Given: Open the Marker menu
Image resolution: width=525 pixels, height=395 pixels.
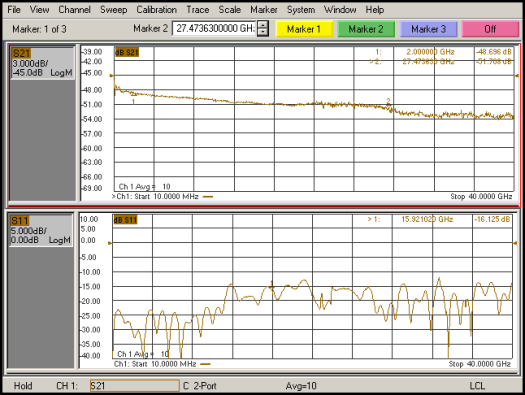Looking at the screenshot, I should [264, 10].
